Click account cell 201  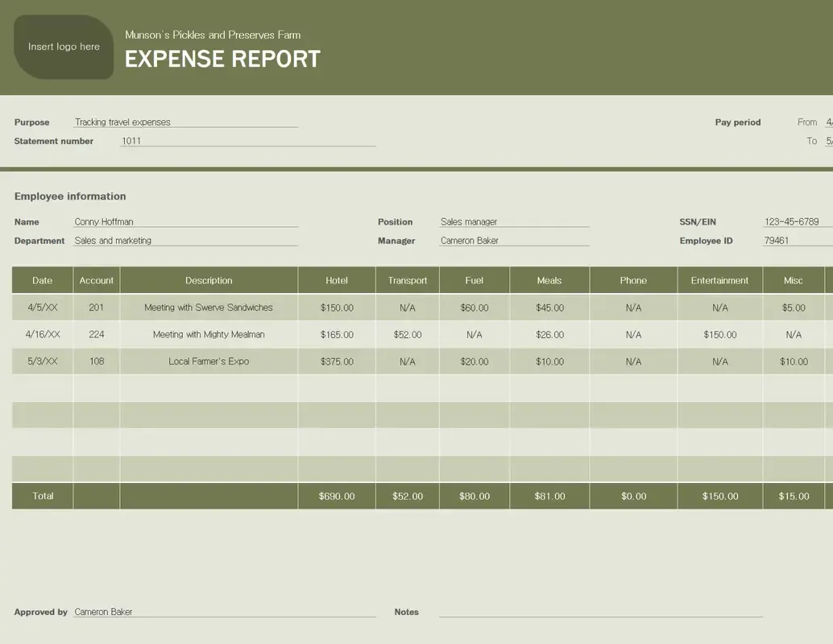96,308
